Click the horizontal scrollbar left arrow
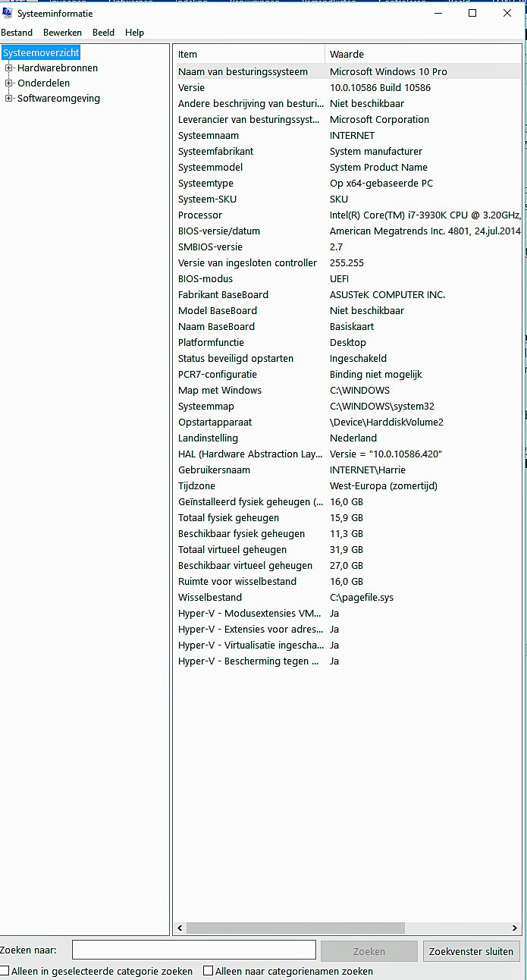Screen dimensions: 527x980 [180, 928]
